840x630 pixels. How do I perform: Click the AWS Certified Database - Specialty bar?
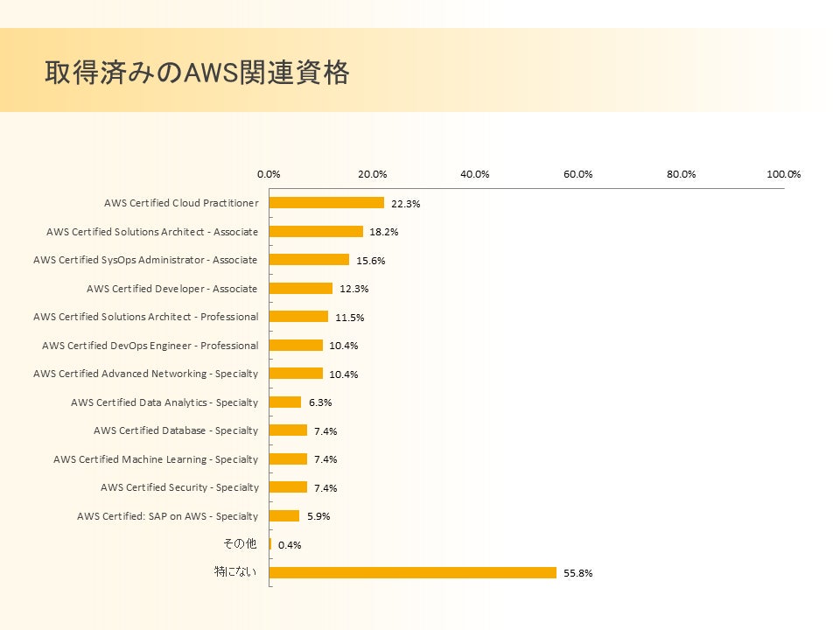coord(288,430)
